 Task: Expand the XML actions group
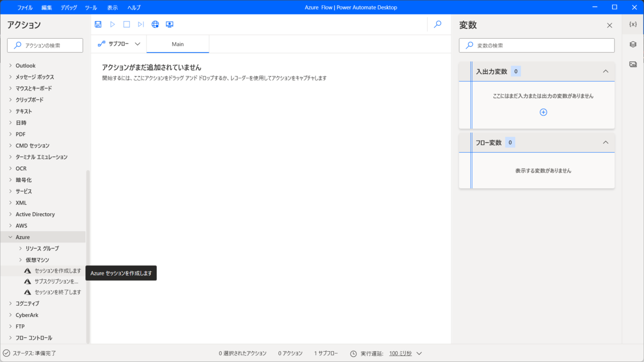pyautogui.click(x=10, y=203)
